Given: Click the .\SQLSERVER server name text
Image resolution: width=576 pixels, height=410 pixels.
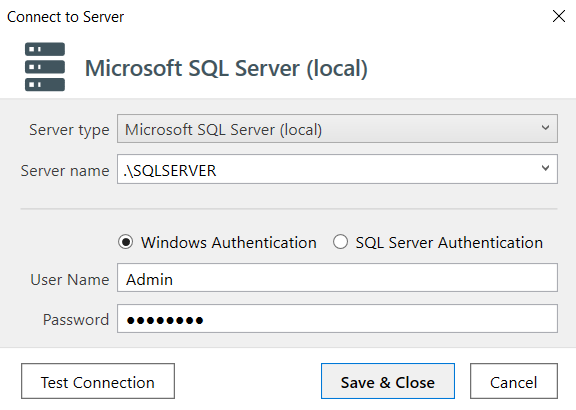Looking at the screenshot, I should 170,171.
